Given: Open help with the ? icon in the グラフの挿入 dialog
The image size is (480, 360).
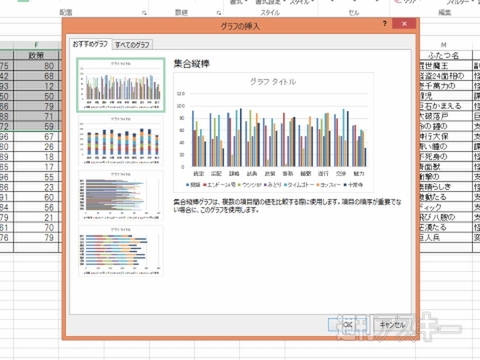Looking at the screenshot, I should (x=385, y=24).
